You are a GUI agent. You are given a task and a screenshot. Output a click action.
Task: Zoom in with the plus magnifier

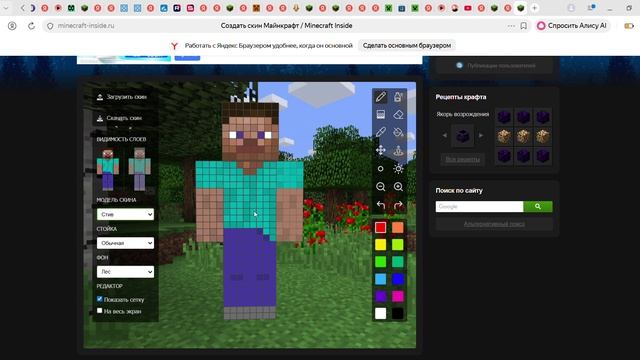point(398,187)
